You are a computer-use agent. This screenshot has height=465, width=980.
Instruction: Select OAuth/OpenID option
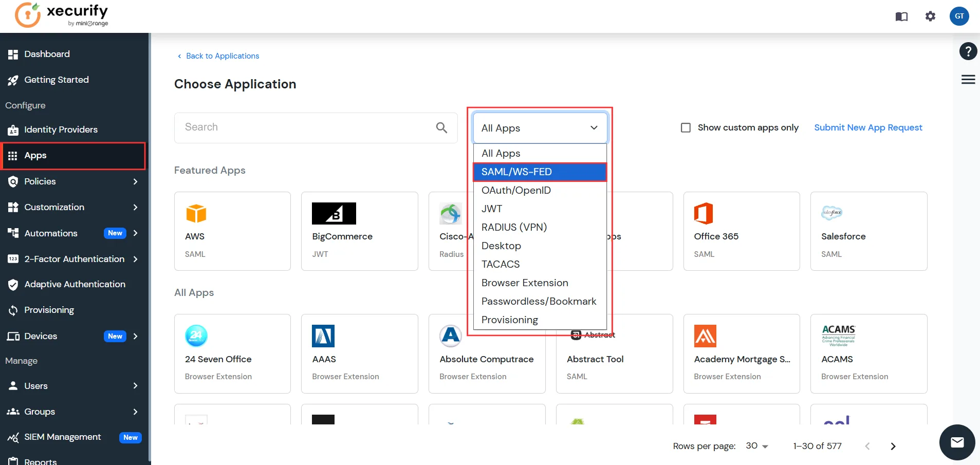pos(540,190)
